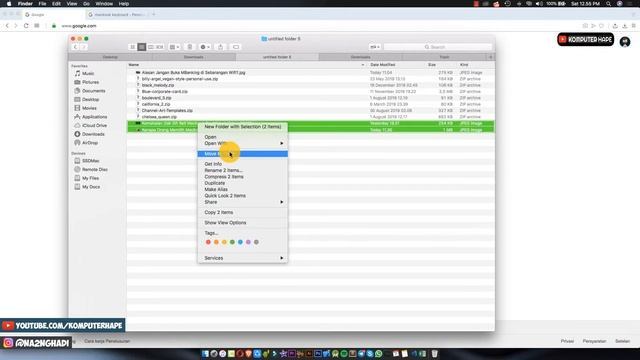This screenshot has width=640, height=360.
Task: Apply the yellow tag color
Action: tap(224, 242)
